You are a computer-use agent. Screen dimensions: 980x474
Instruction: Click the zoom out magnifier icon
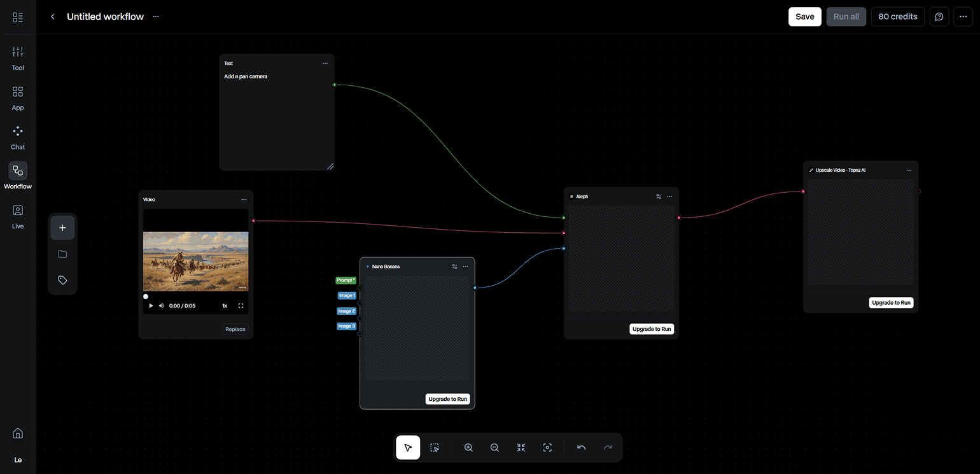tap(494, 447)
